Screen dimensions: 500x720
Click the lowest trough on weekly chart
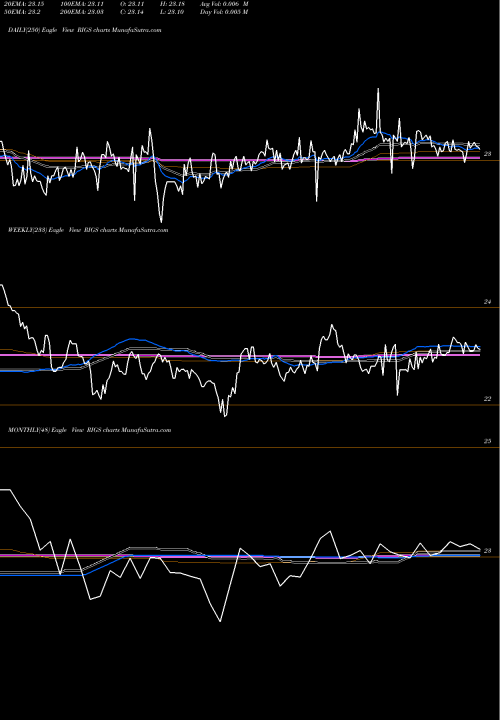[225, 416]
